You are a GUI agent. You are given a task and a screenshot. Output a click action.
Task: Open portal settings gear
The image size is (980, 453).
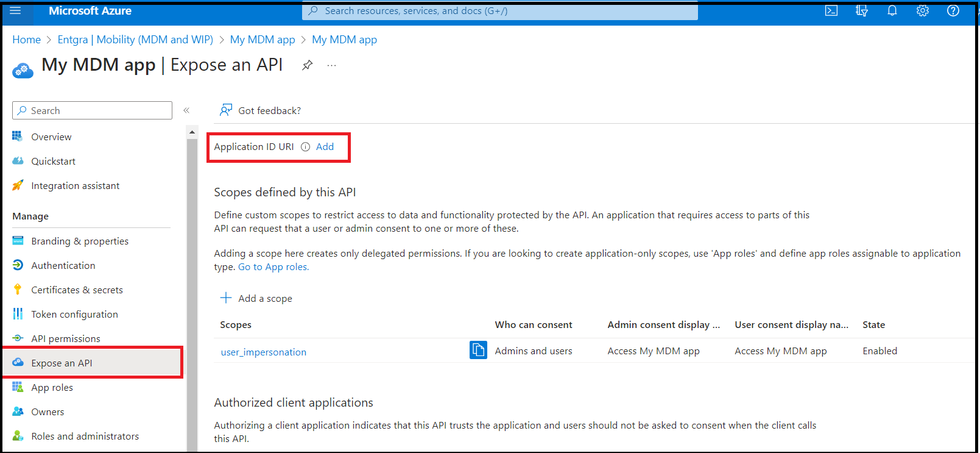(x=923, y=10)
